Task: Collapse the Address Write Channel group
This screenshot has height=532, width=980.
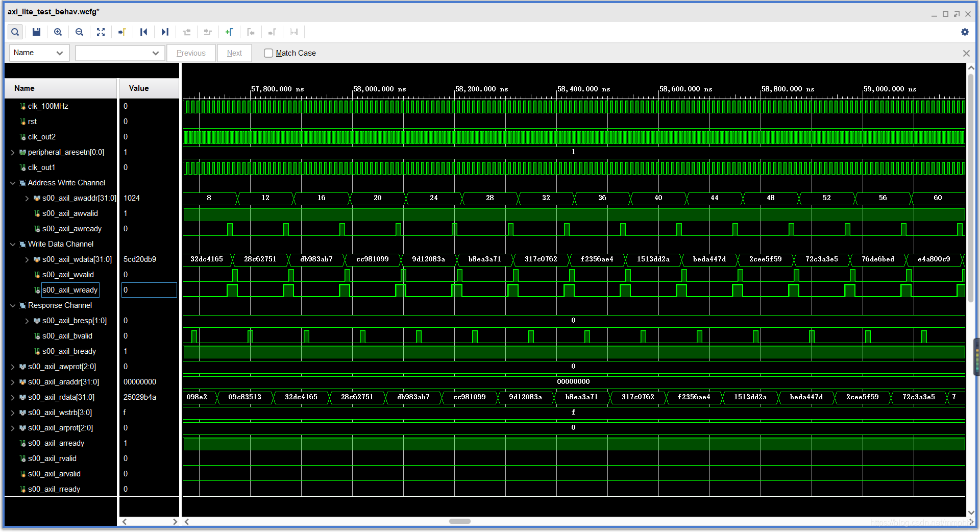Action: (x=13, y=183)
